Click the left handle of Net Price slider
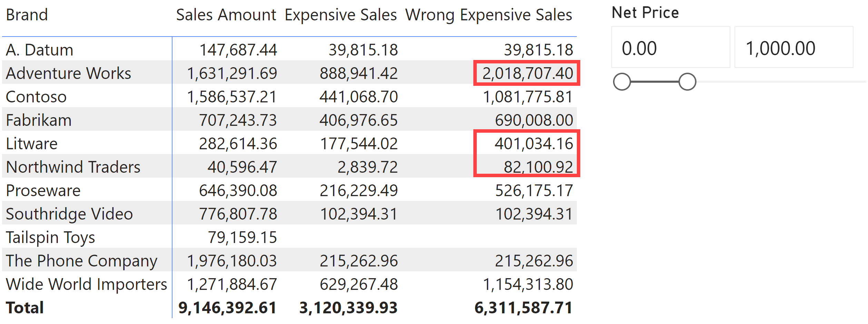The width and height of the screenshot is (868, 324). (622, 82)
